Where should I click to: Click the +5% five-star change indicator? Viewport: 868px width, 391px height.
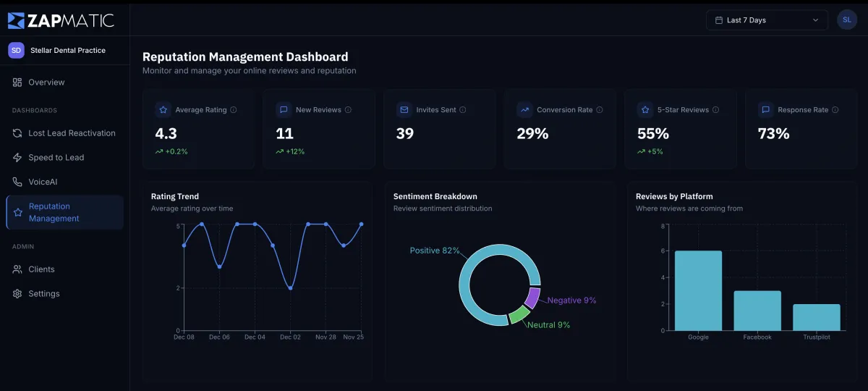650,151
